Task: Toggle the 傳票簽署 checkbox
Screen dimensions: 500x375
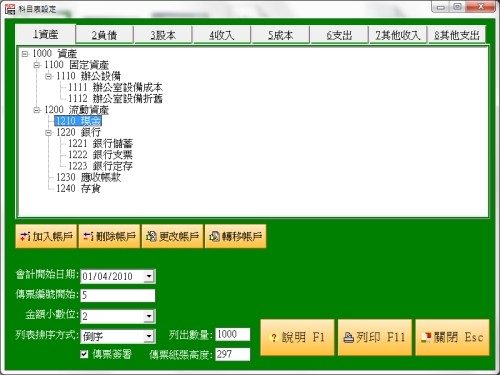Action: point(84,354)
